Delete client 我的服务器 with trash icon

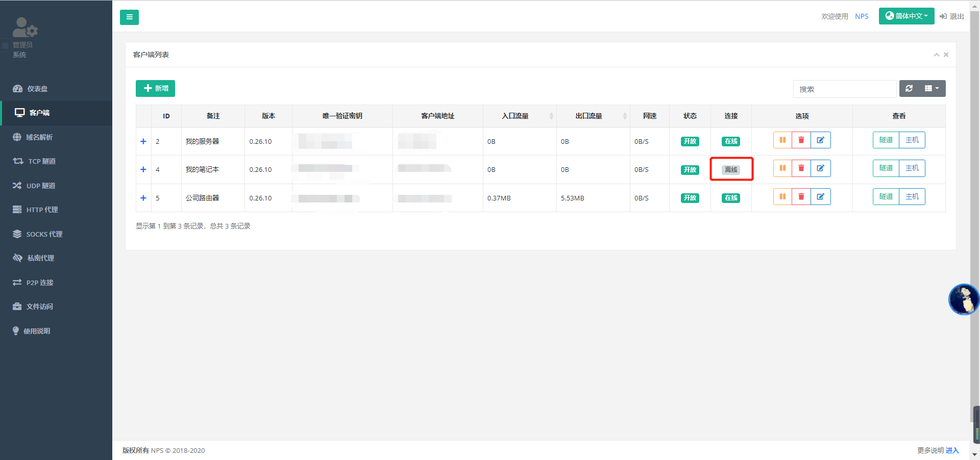[801, 140]
